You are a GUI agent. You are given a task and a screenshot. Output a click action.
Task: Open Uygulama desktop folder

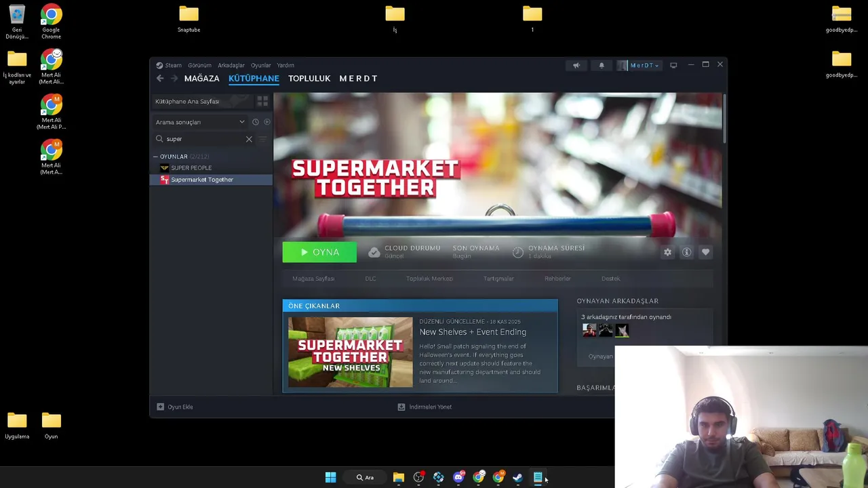click(x=17, y=426)
